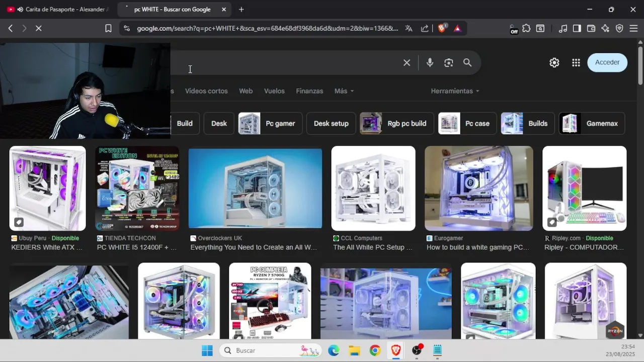Open a new tab with plus button
644x362 pixels.
(x=242, y=10)
